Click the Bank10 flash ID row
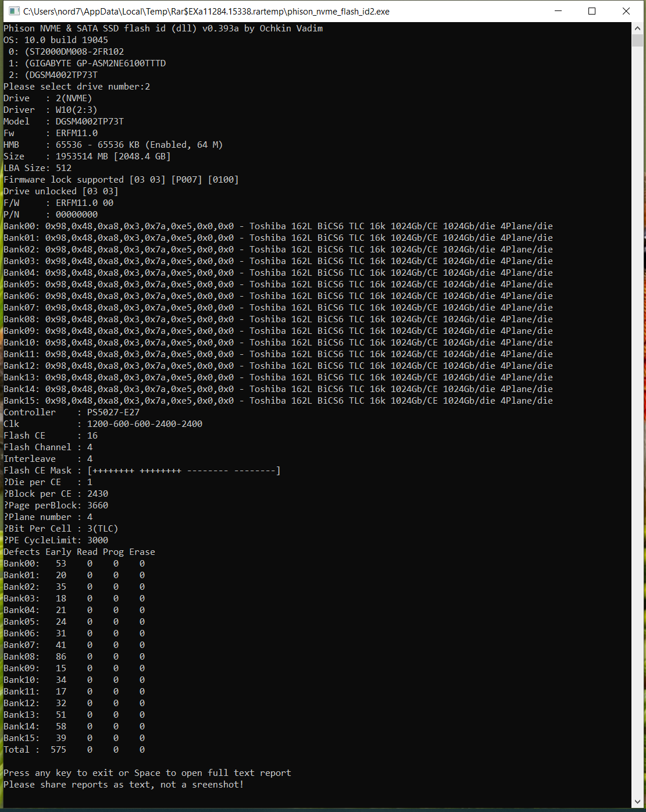 coord(278,343)
